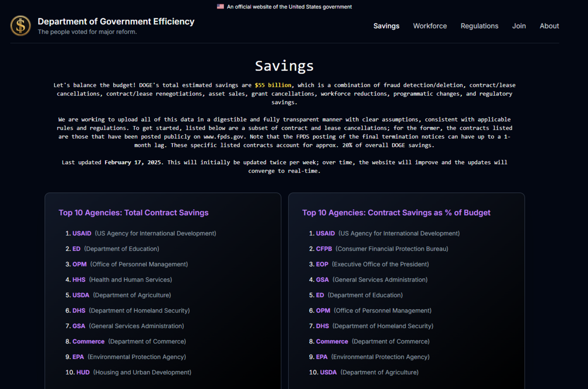Open the Savings nav item
The height and width of the screenshot is (389, 588).
point(386,26)
